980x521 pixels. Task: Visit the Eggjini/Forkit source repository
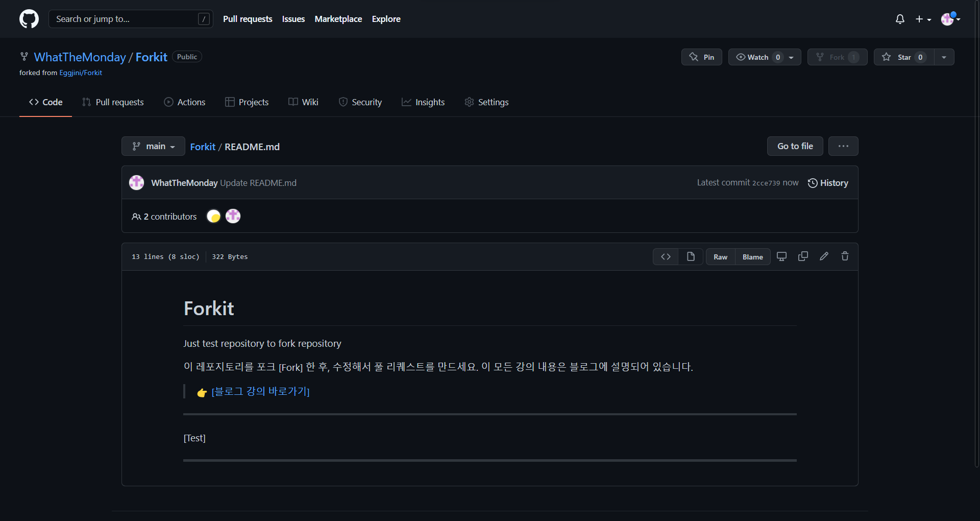(x=81, y=73)
